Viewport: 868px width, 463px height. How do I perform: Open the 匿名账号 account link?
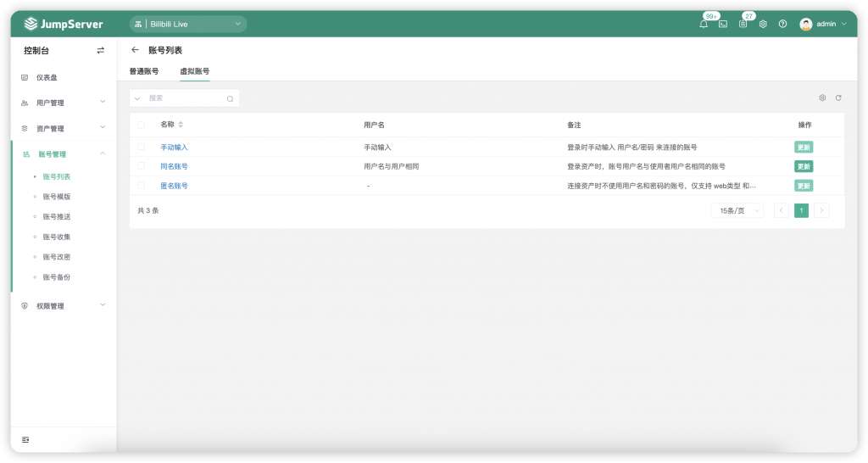pyautogui.click(x=174, y=186)
